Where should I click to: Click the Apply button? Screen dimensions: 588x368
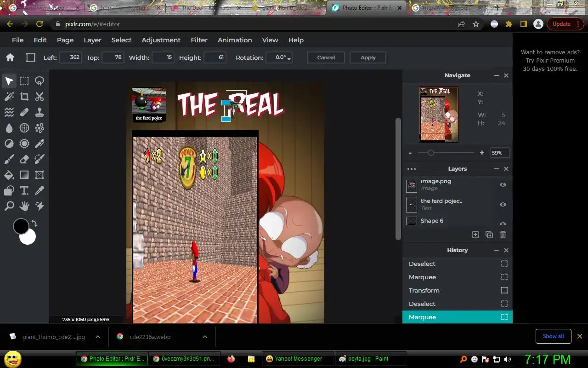click(368, 57)
